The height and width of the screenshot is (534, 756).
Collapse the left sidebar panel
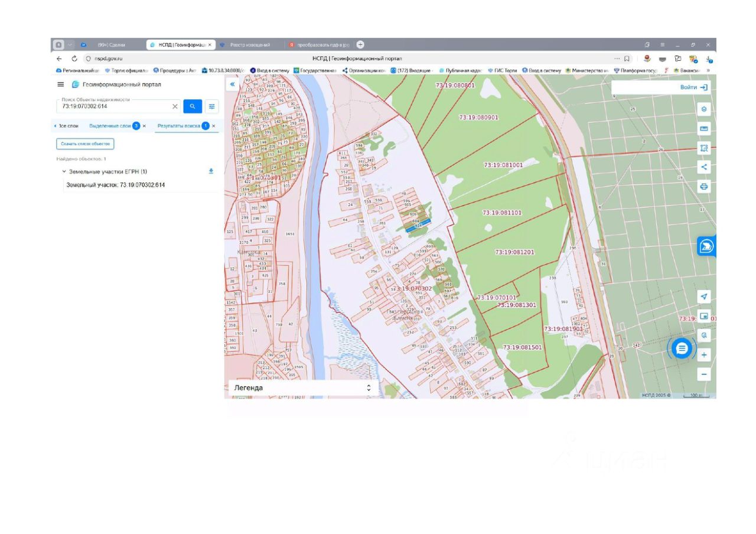[233, 84]
